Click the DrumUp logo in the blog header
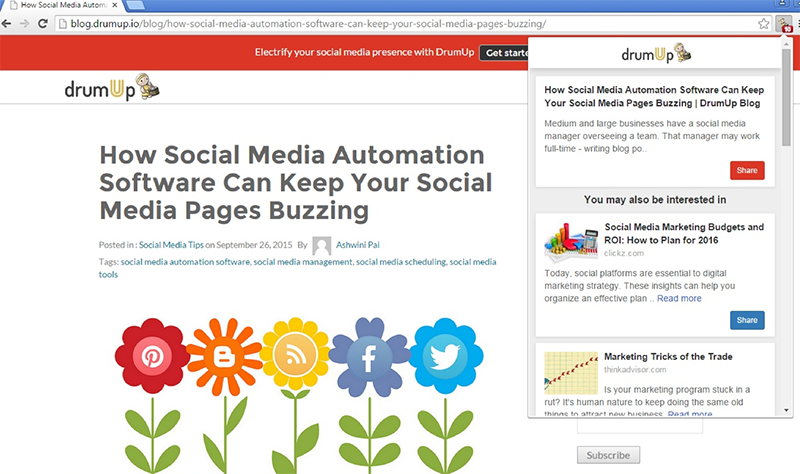This screenshot has width=800, height=474. pos(112,87)
